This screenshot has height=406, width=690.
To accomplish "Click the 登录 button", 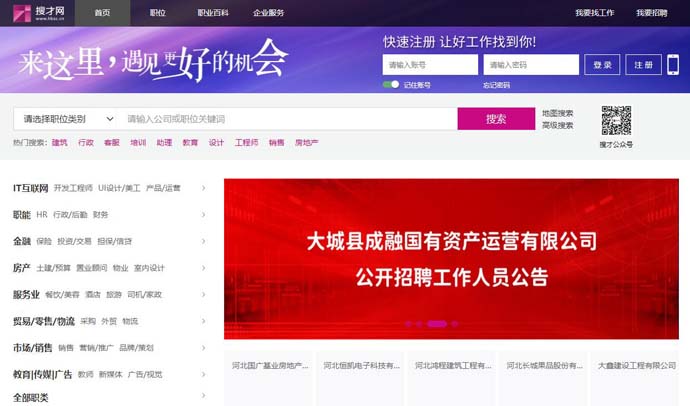I will coord(602,65).
